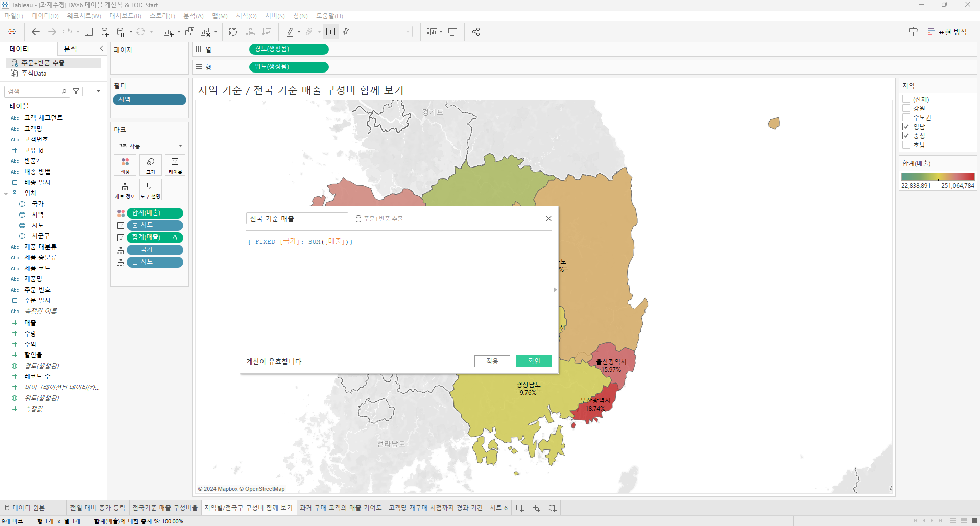980x526 pixels.
Task: Click the 지역 filter pill
Action: [149, 100]
